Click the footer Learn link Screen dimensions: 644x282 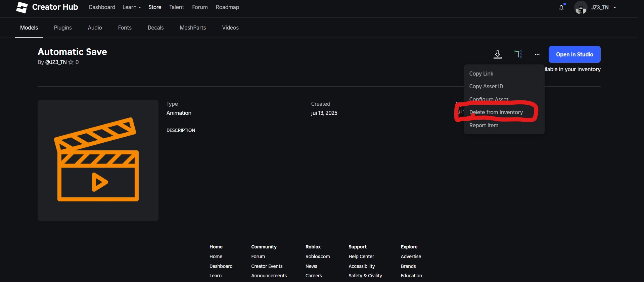point(216,276)
